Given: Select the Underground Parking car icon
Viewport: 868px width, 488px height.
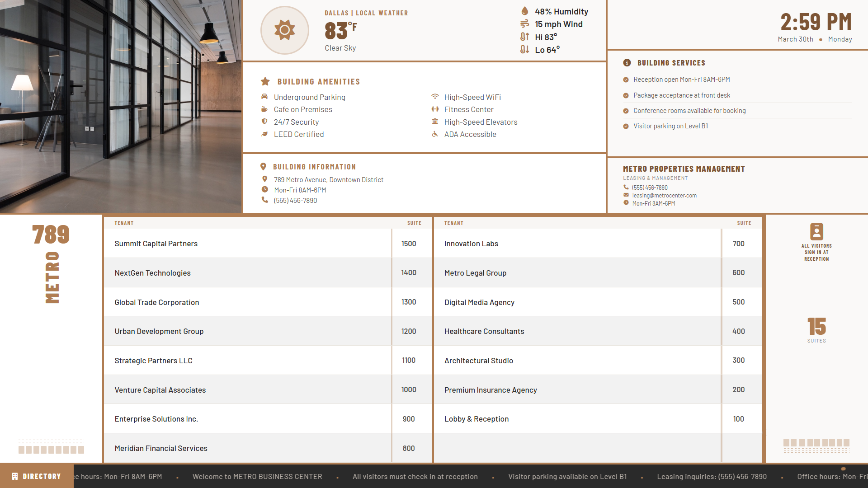Looking at the screenshot, I should click(264, 97).
